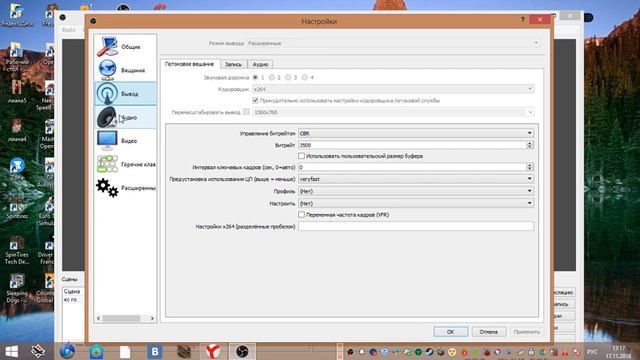Click the taskbar clock

coord(618,352)
